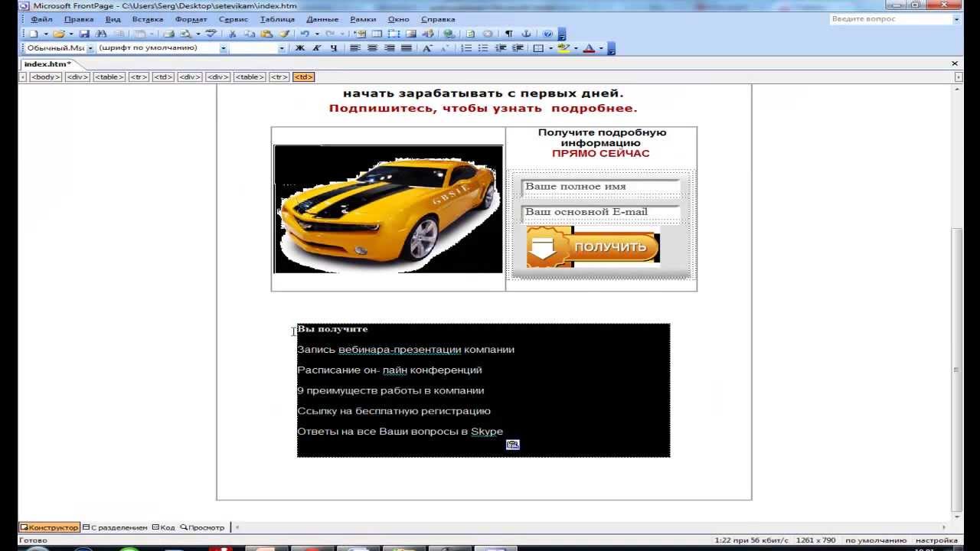Toggle the Show All paragraph marks icon
This screenshot has width=980, height=551.
click(x=509, y=34)
